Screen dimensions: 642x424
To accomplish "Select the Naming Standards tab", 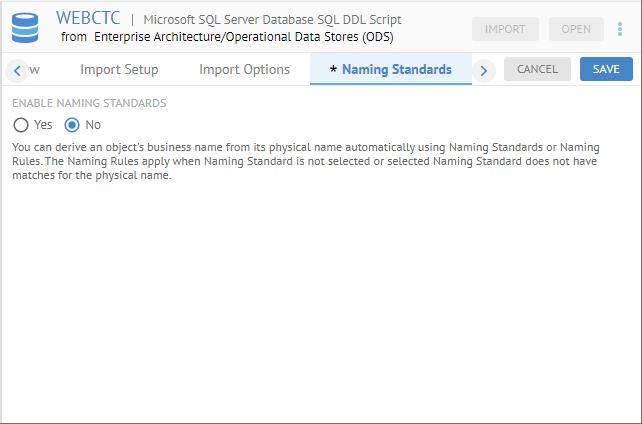I will tap(390, 70).
